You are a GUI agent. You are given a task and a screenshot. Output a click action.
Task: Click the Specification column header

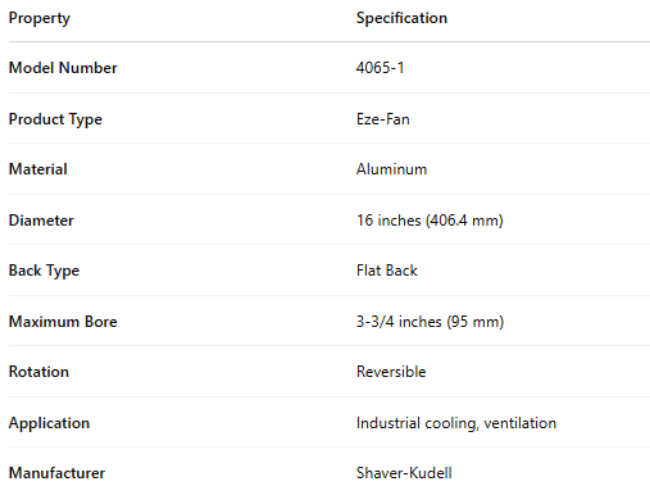pos(401,18)
